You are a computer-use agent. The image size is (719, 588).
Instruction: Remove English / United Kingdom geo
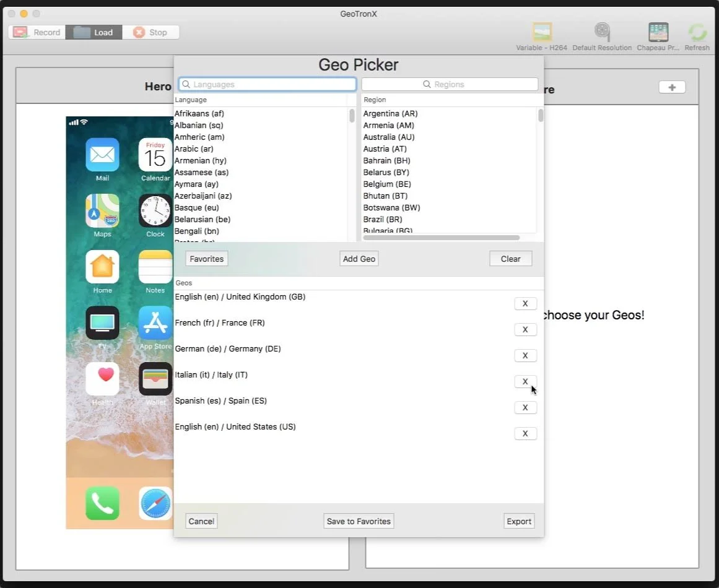[525, 303]
